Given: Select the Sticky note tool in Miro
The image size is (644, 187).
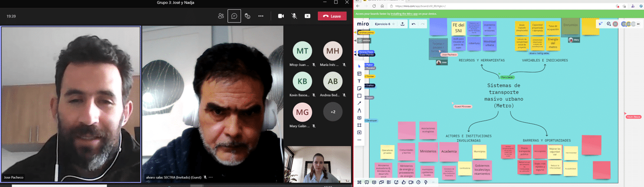Looking at the screenshot, I should coord(359,88).
